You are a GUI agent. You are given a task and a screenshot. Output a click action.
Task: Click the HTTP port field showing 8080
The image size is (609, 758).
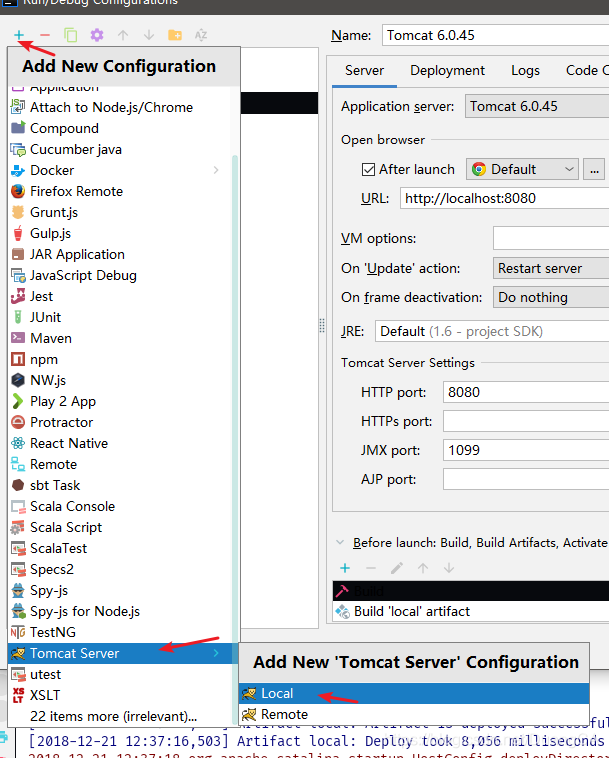[x=526, y=392]
